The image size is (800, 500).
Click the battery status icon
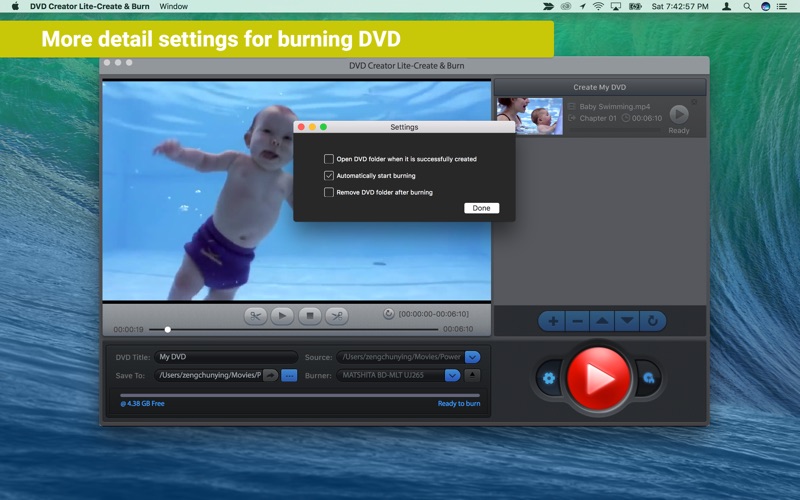click(x=635, y=6)
